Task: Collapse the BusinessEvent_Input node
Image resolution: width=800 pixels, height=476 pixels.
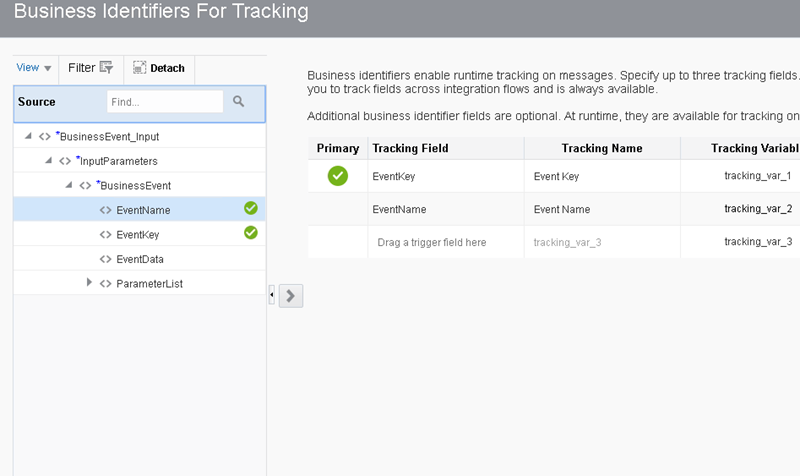Action: point(29,136)
